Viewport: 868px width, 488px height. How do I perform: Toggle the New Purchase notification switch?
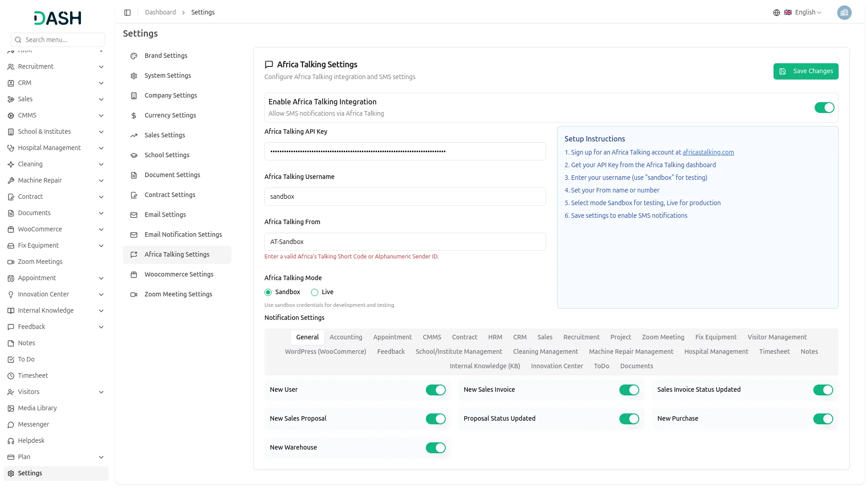point(823,419)
